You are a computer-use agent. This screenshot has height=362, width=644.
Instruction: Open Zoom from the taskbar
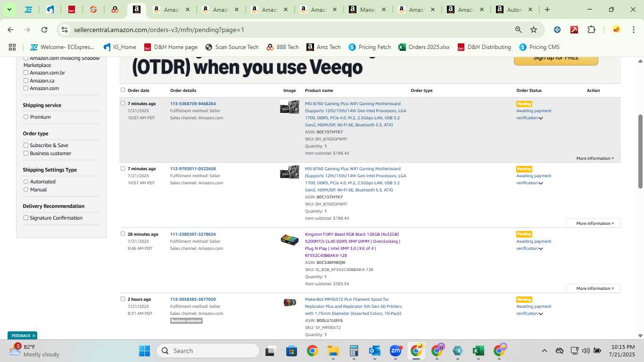[396, 351]
